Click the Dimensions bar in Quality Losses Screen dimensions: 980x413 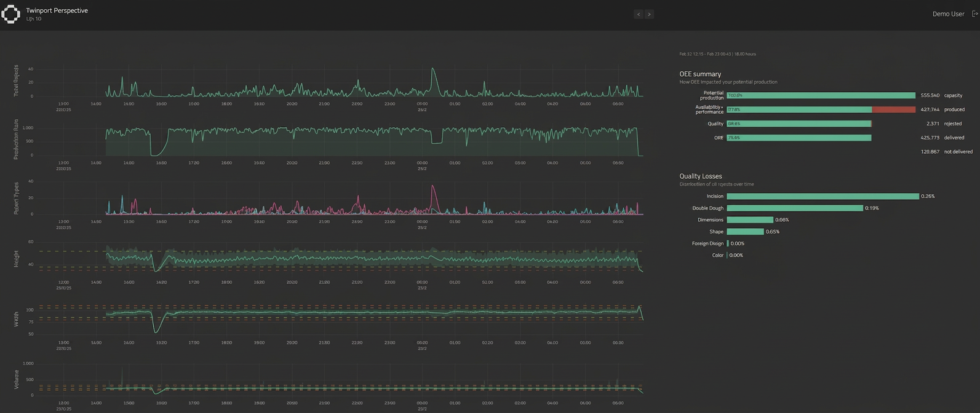(x=750, y=220)
